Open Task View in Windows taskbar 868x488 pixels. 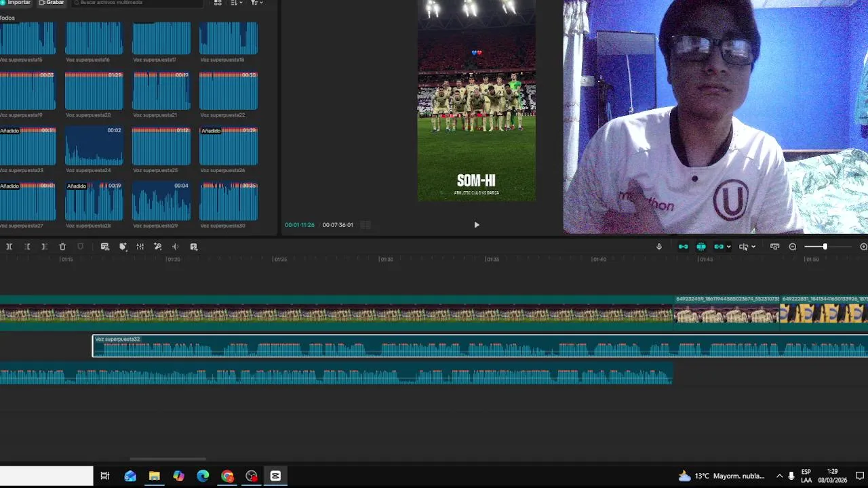105,476
